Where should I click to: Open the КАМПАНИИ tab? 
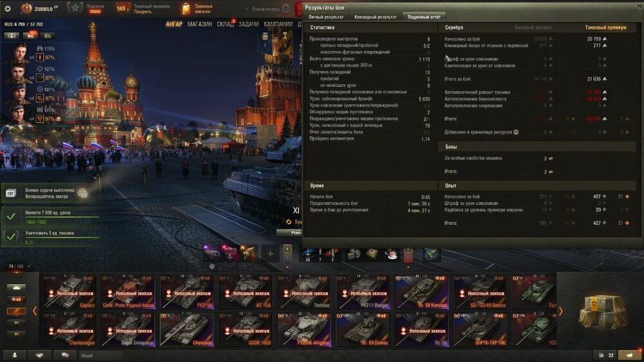coord(278,24)
